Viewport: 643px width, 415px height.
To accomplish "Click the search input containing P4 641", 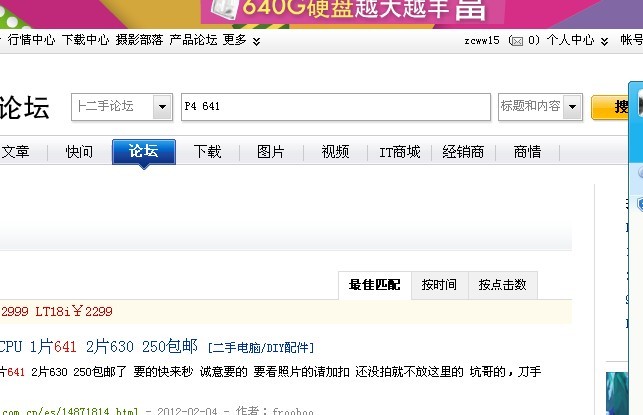I will [x=335, y=107].
